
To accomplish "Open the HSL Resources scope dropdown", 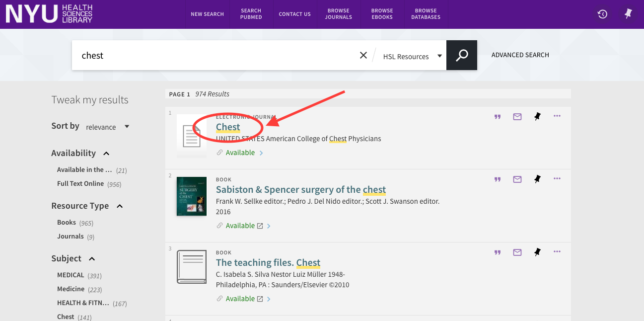I will pyautogui.click(x=412, y=56).
